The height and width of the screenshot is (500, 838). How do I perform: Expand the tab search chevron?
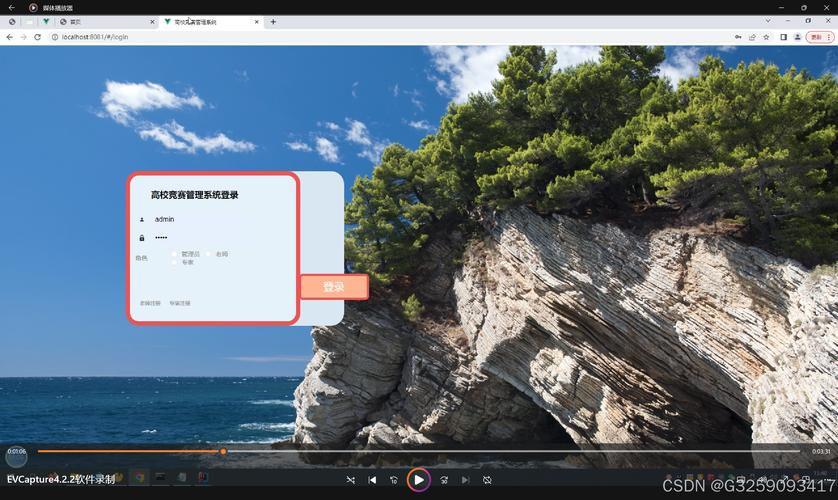pos(768,21)
